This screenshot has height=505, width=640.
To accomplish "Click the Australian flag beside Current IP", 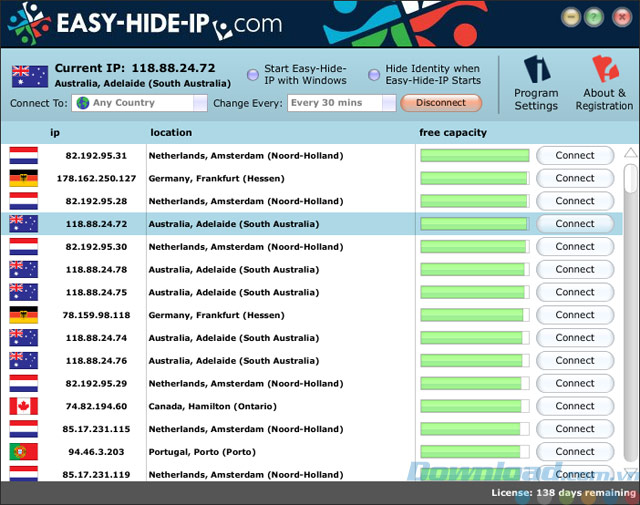I will click(x=29, y=75).
